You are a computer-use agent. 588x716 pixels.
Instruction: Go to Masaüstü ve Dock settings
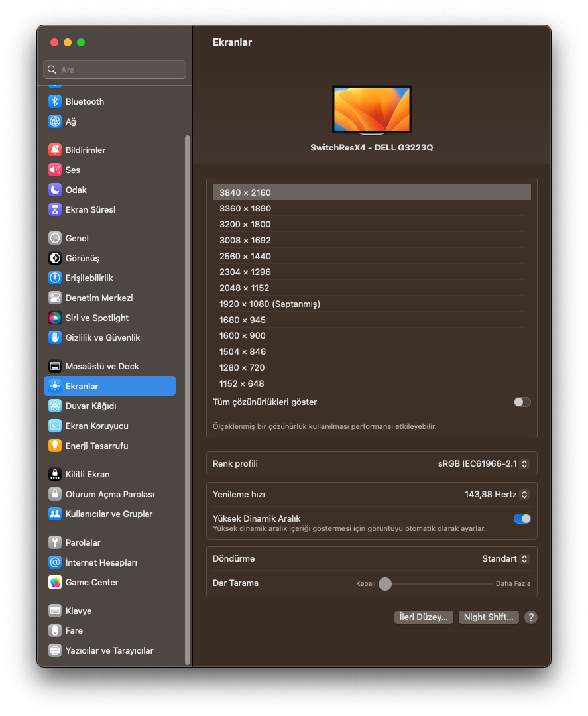coord(102,366)
